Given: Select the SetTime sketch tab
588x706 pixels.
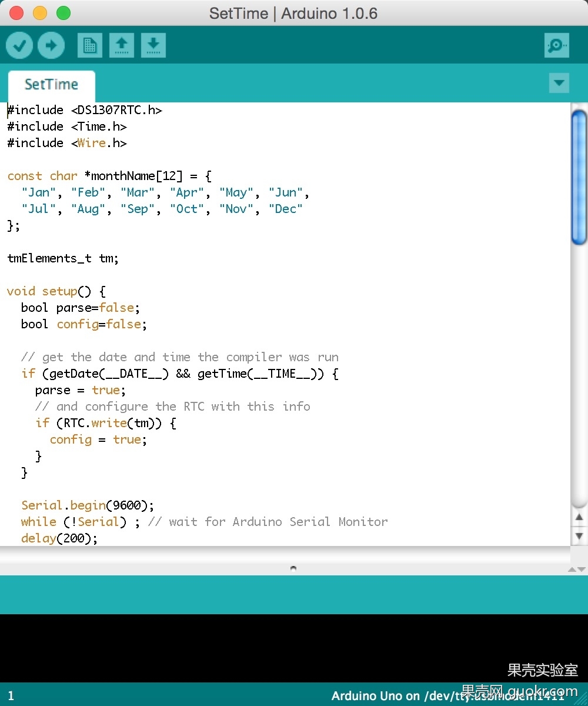Looking at the screenshot, I should pos(51,85).
